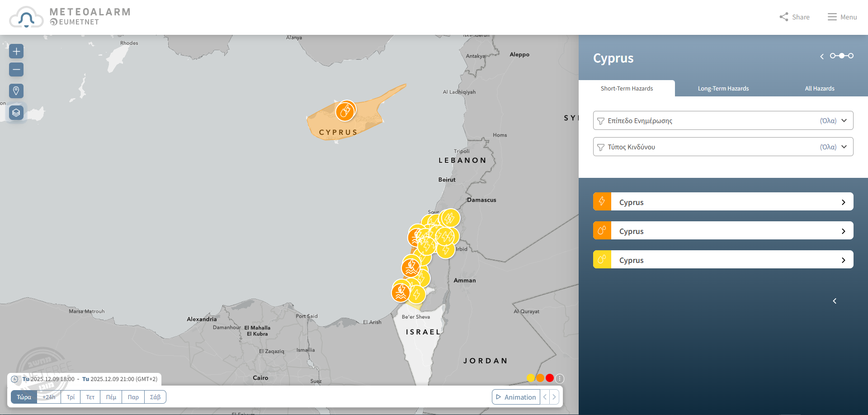The height and width of the screenshot is (415, 868).
Task: Click the map zoom in plus button
Action: [16, 51]
